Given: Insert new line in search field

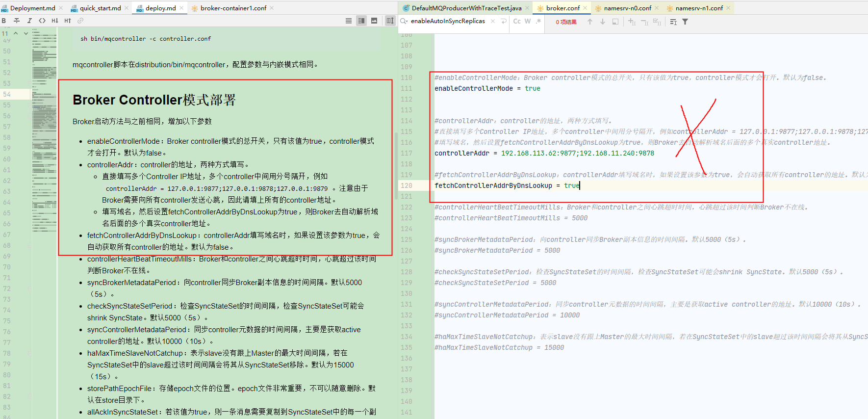Looking at the screenshot, I should 504,21.
